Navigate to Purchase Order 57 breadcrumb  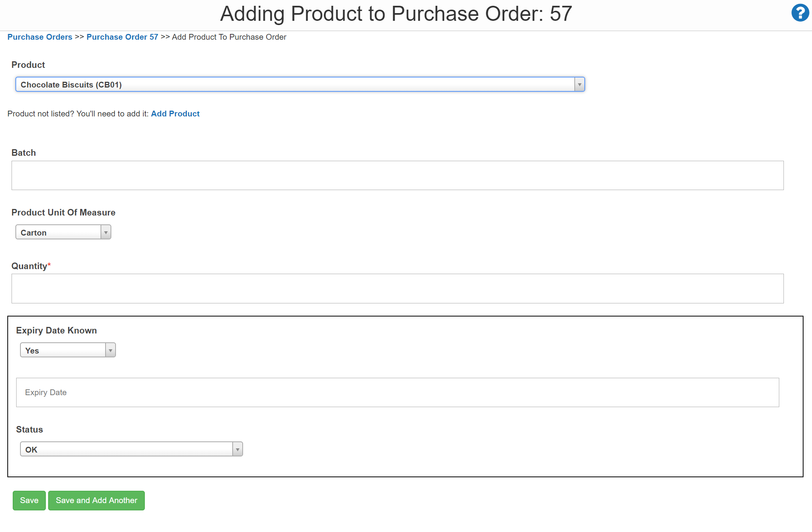122,37
